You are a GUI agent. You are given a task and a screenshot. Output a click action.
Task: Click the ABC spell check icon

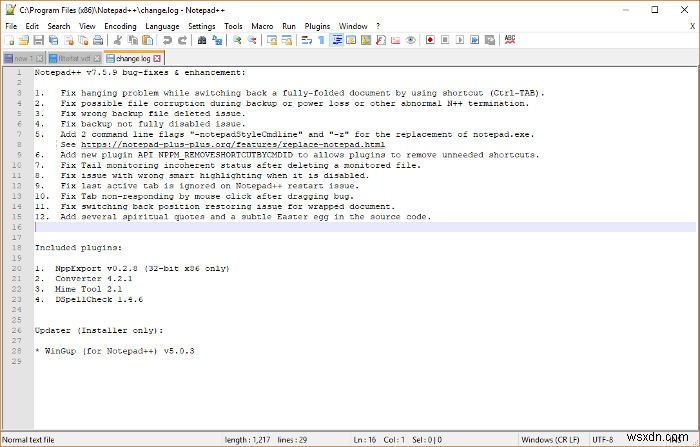click(510, 40)
